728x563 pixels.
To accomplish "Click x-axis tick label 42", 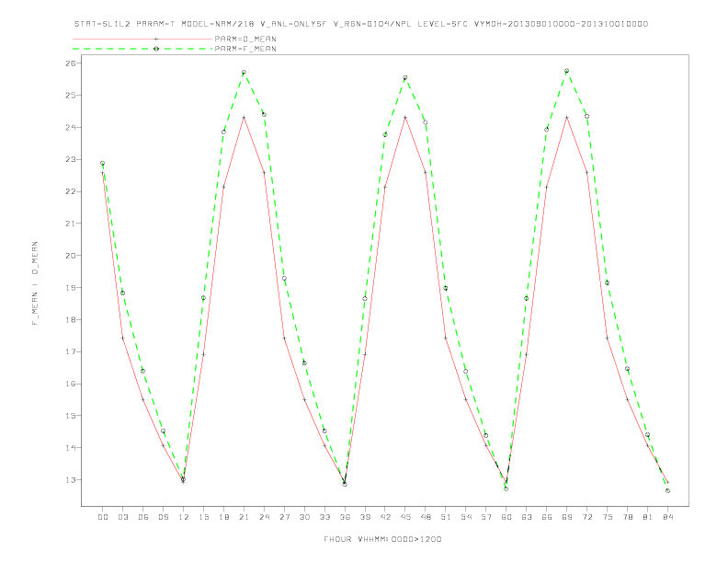I will click(x=385, y=517).
